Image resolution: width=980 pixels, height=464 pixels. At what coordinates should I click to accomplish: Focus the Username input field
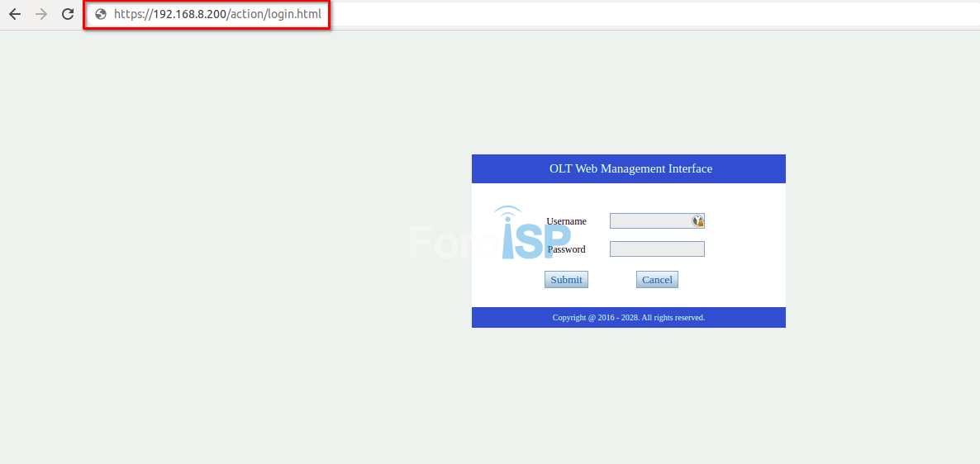point(649,221)
